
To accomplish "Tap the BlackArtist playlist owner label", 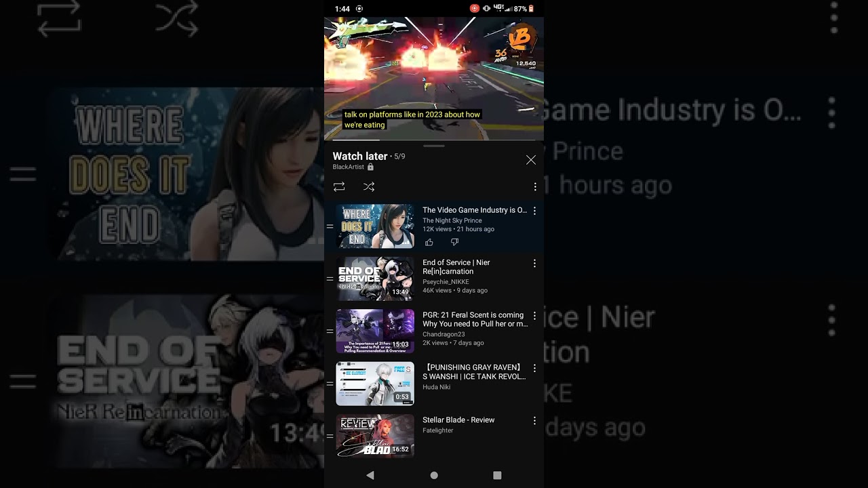I will coord(349,167).
